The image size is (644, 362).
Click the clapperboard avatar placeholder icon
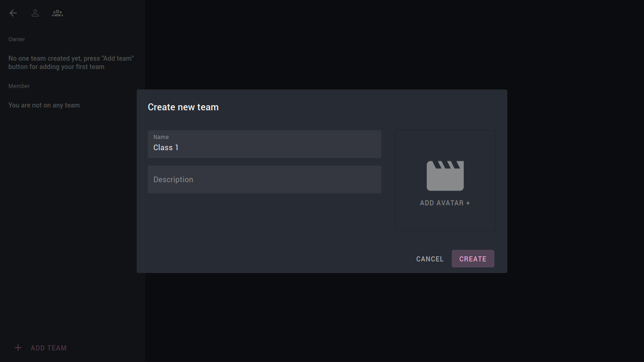tap(445, 176)
